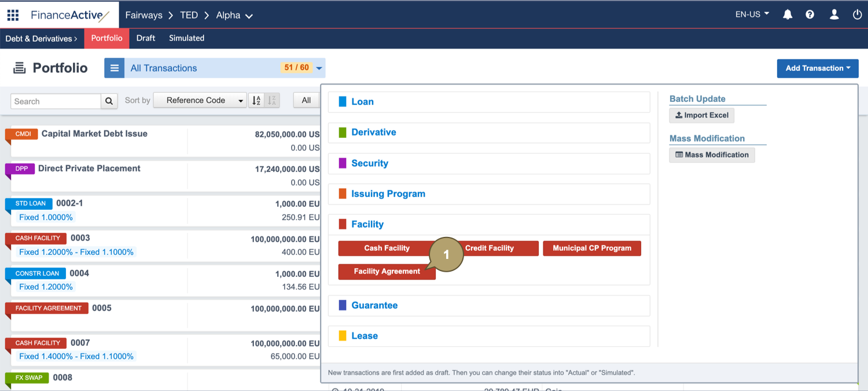Click the Mass Modification button
Screen dimensions: 868x391
pos(712,155)
